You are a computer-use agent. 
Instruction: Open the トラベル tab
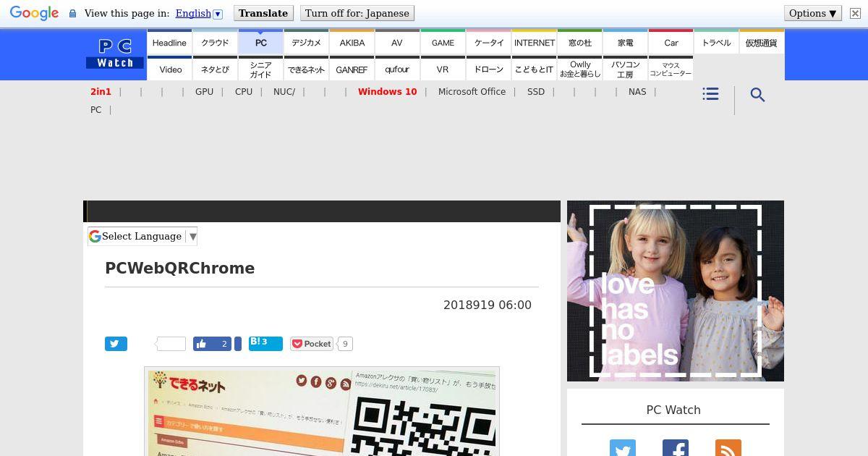coord(716,43)
